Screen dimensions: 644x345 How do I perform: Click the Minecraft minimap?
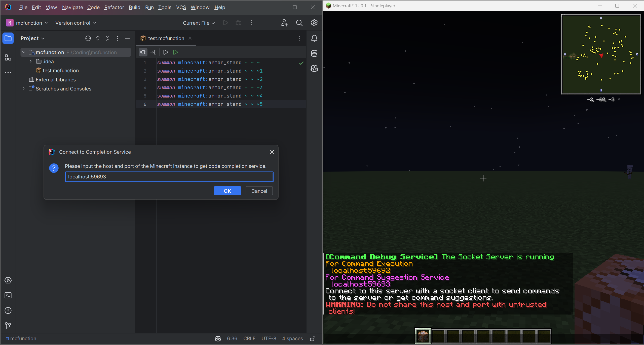pos(601,54)
